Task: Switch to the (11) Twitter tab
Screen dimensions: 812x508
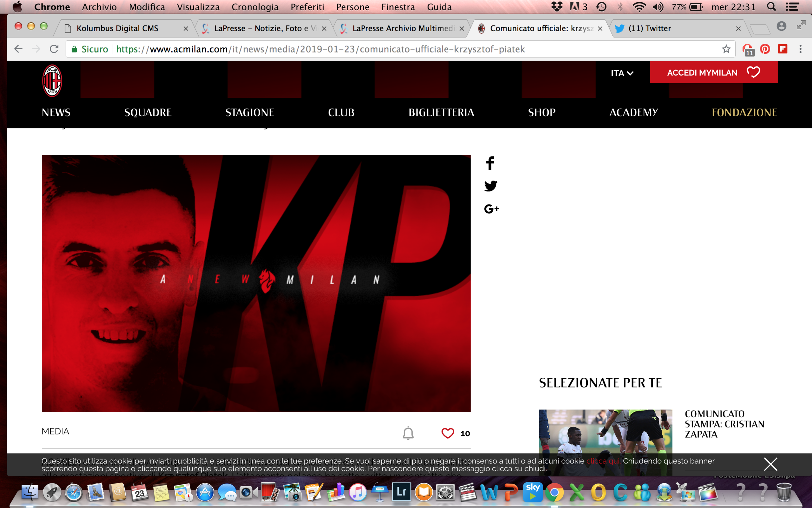Action: click(x=678, y=28)
